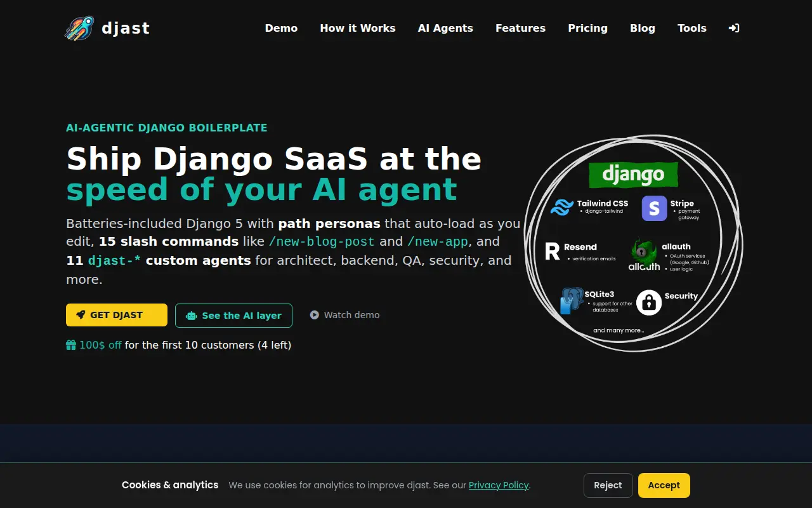The image size is (812, 508).
Task: Open the Privacy Policy link
Action: [499, 485]
